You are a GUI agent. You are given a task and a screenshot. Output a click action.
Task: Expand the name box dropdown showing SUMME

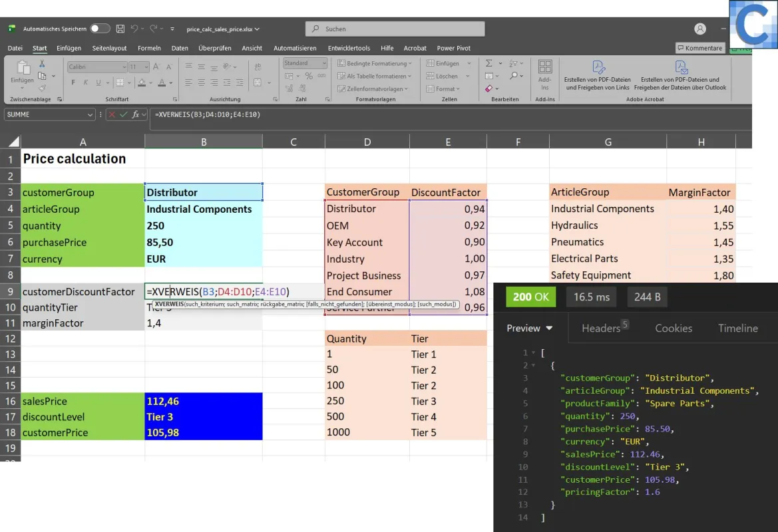pos(90,114)
